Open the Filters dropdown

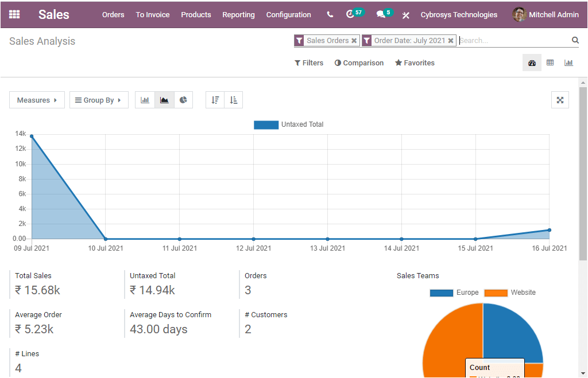tap(309, 63)
